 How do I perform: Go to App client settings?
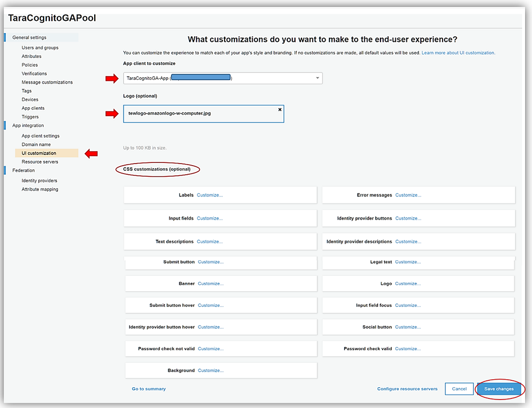(x=40, y=136)
